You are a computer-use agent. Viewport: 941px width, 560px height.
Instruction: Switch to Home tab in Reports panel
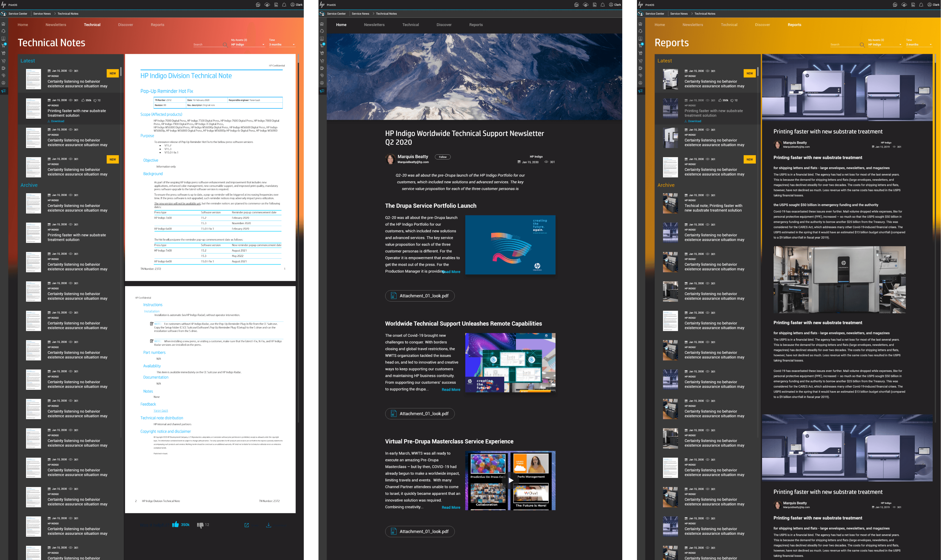(659, 25)
